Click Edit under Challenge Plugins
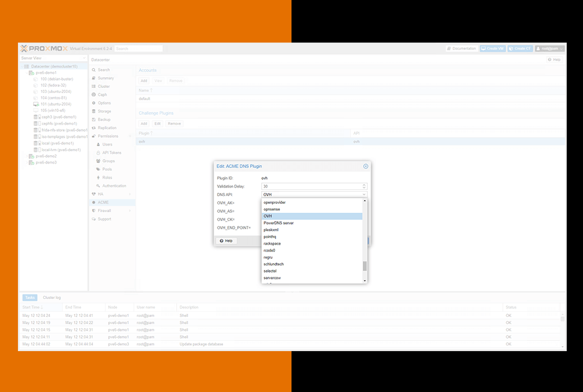The image size is (583, 392). (x=158, y=124)
